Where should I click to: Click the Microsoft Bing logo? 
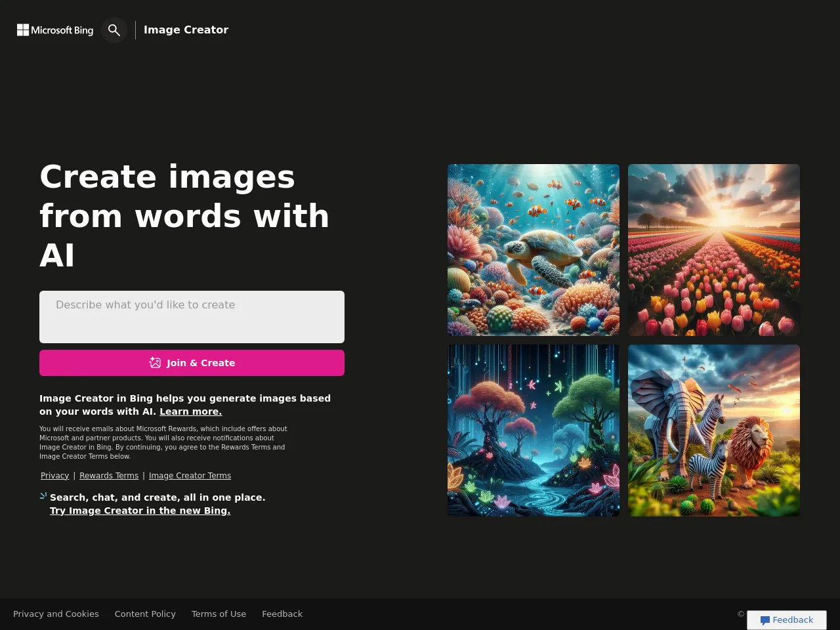tap(55, 30)
